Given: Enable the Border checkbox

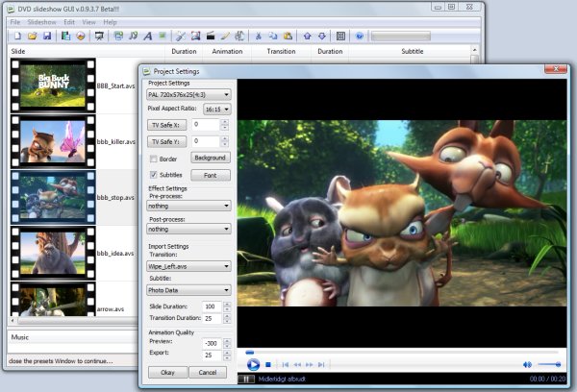Looking at the screenshot, I should [x=153, y=158].
